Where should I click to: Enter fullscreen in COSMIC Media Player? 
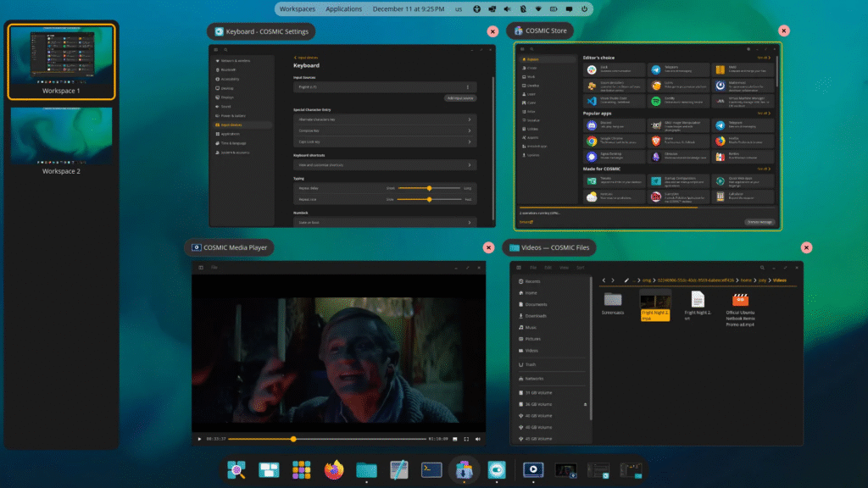467,439
